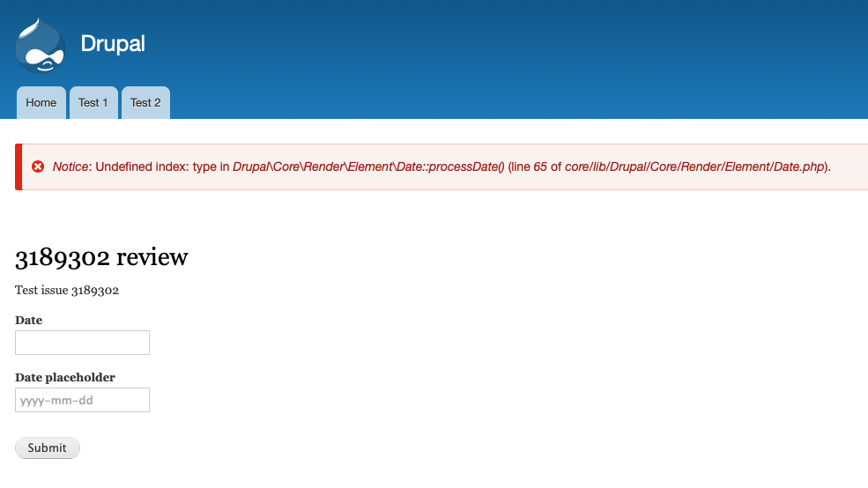This screenshot has width=868, height=488.
Task: Click the Submit button
Action: pyautogui.click(x=47, y=447)
